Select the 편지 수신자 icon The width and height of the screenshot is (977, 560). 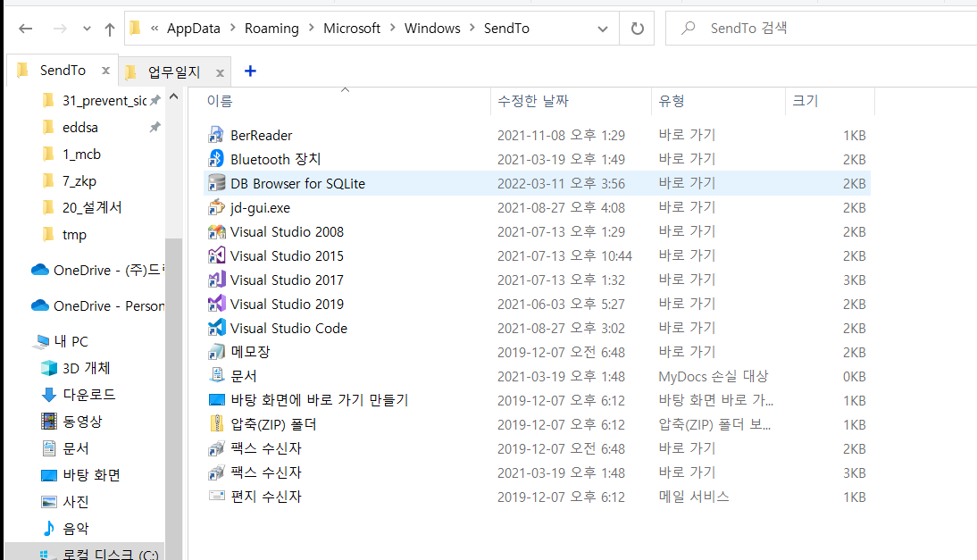tap(216, 497)
